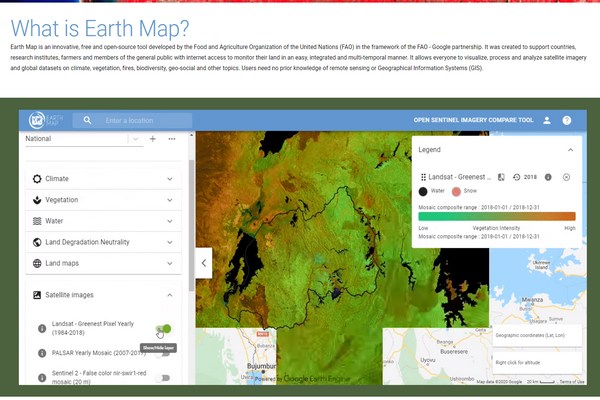The image size is (600, 400).
Task: Click the search magnifier icon
Action: click(x=87, y=120)
